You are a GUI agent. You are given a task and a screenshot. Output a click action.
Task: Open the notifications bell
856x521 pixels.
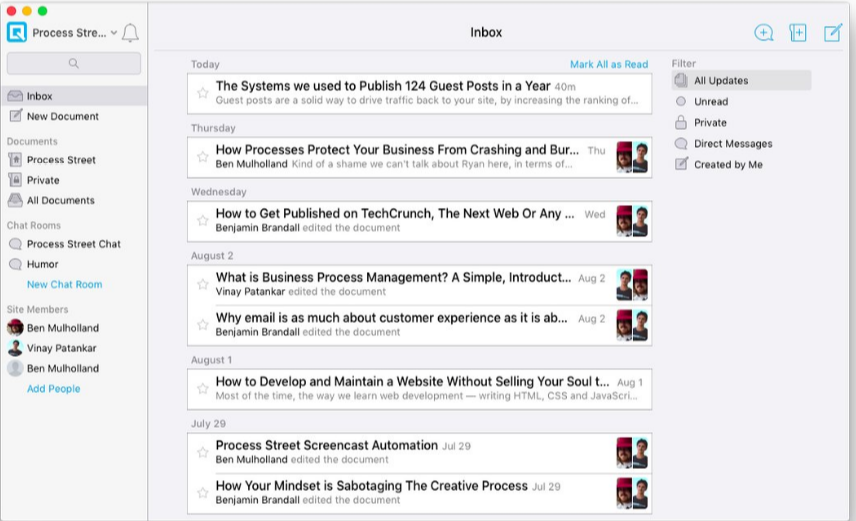[x=130, y=33]
